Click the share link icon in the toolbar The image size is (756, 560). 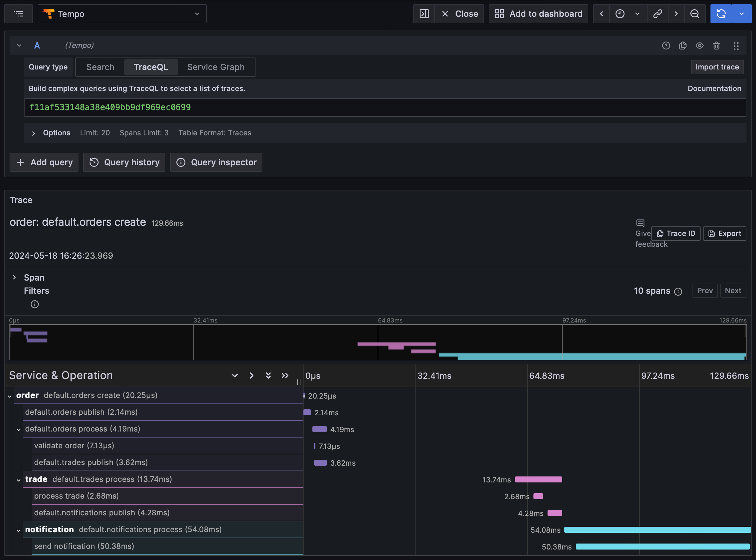658,14
